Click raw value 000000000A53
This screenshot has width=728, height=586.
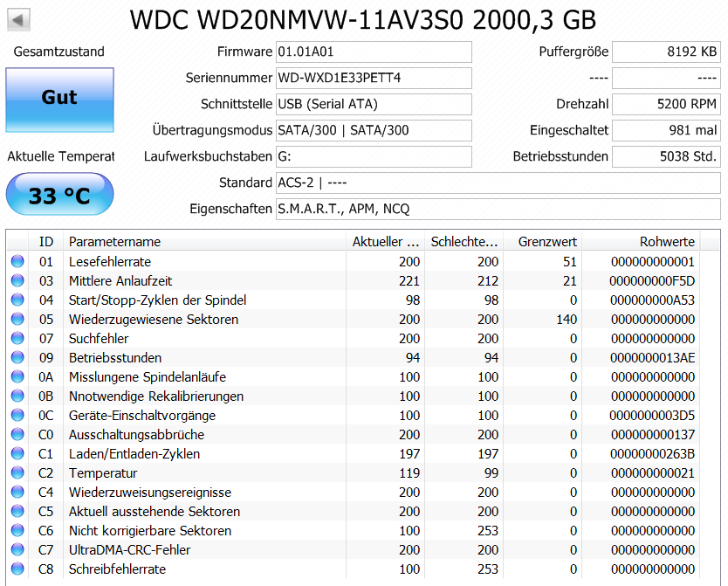(x=652, y=300)
